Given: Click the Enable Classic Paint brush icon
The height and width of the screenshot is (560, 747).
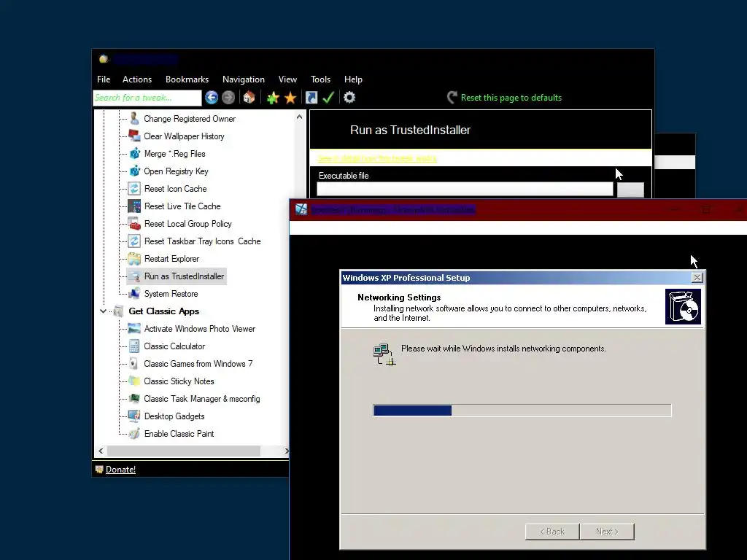Looking at the screenshot, I should [x=134, y=433].
